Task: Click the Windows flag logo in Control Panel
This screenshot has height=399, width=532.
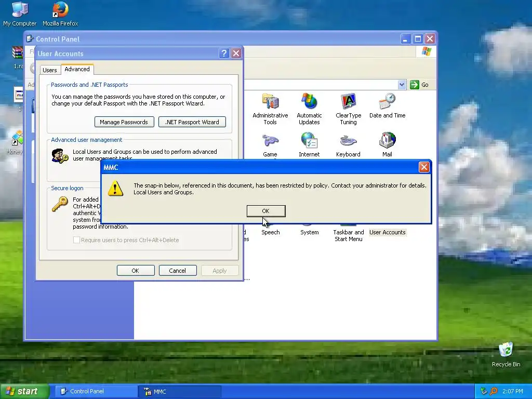Action: [426, 51]
